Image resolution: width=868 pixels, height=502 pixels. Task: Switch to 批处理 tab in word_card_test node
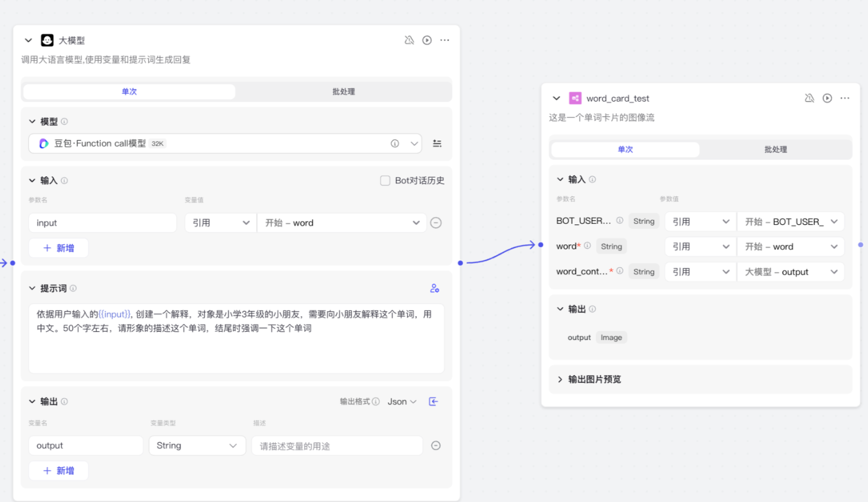tap(775, 150)
